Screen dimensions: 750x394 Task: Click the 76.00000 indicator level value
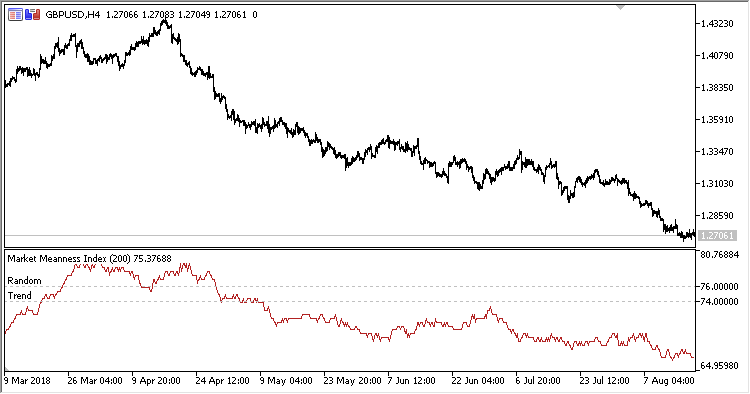pyautogui.click(x=719, y=286)
